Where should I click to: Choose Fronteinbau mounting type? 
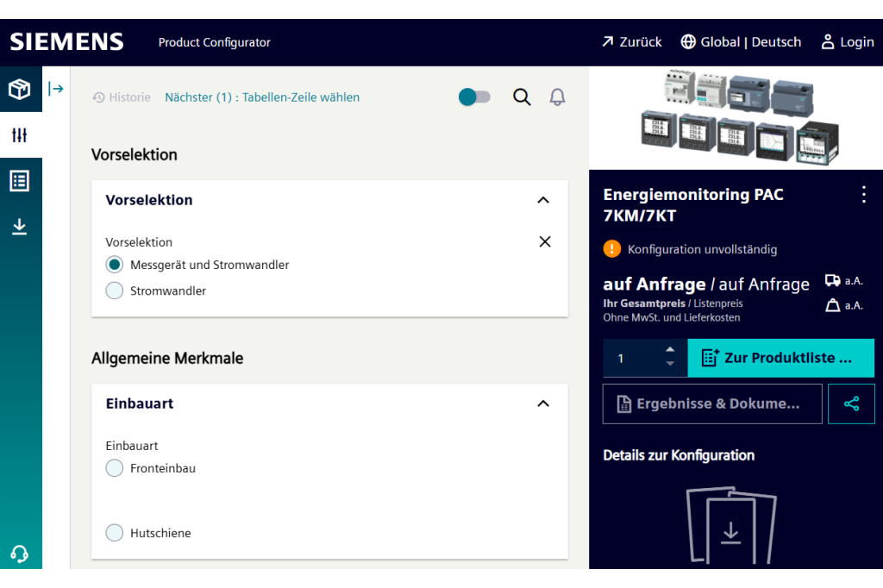tap(115, 468)
